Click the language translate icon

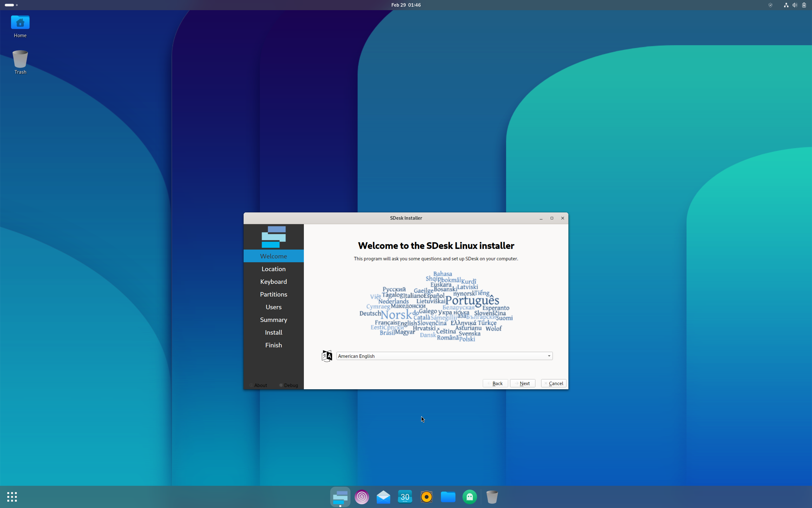(326, 356)
